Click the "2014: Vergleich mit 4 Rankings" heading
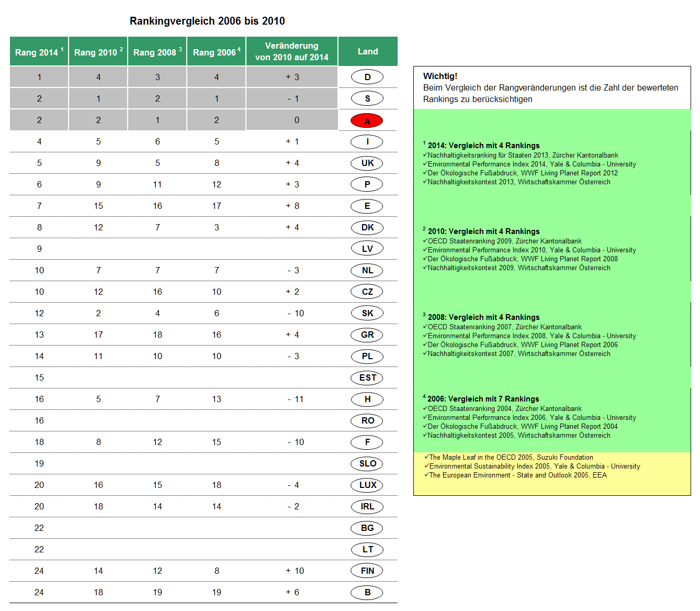The height and width of the screenshot is (611, 700). (483, 146)
